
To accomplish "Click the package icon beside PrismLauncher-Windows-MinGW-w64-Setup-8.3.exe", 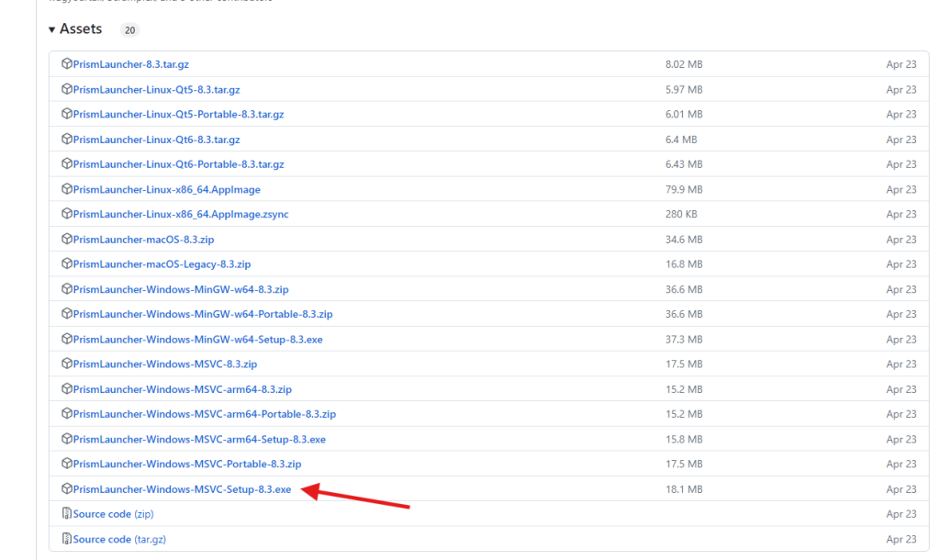I will tap(64, 339).
